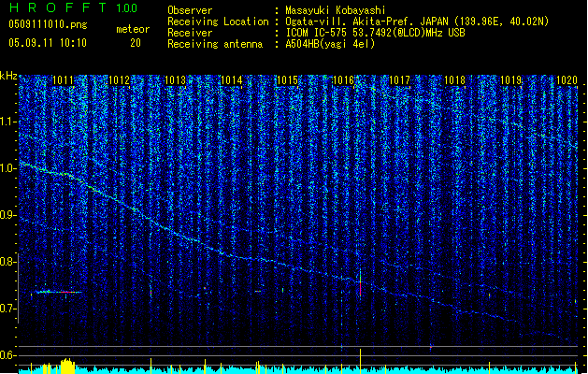
Task: Click the Observer field label
Action: pos(190,10)
